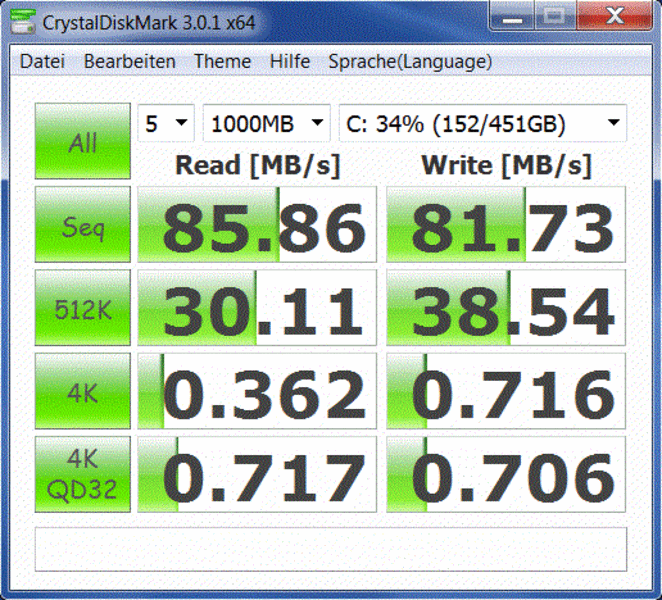Screen dimensions: 662x600
Task: Select the 512K write result 38.54
Action: click(506, 308)
